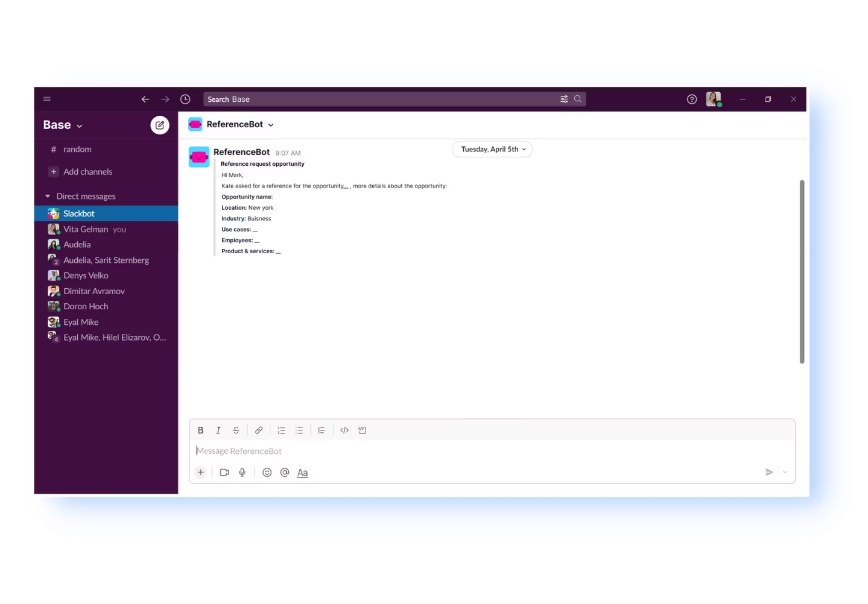Open the compose new message icon
The width and height of the screenshot is (868, 604).
pyautogui.click(x=160, y=125)
